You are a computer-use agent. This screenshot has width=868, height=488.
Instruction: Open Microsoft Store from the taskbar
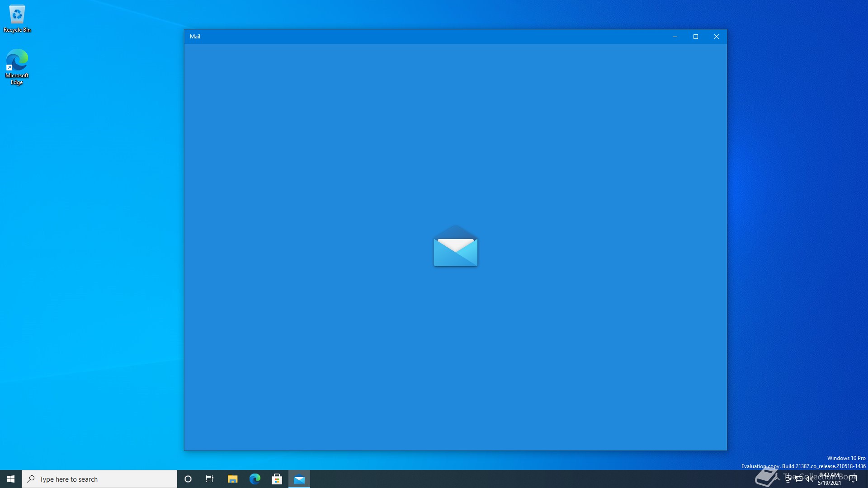[x=277, y=479]
